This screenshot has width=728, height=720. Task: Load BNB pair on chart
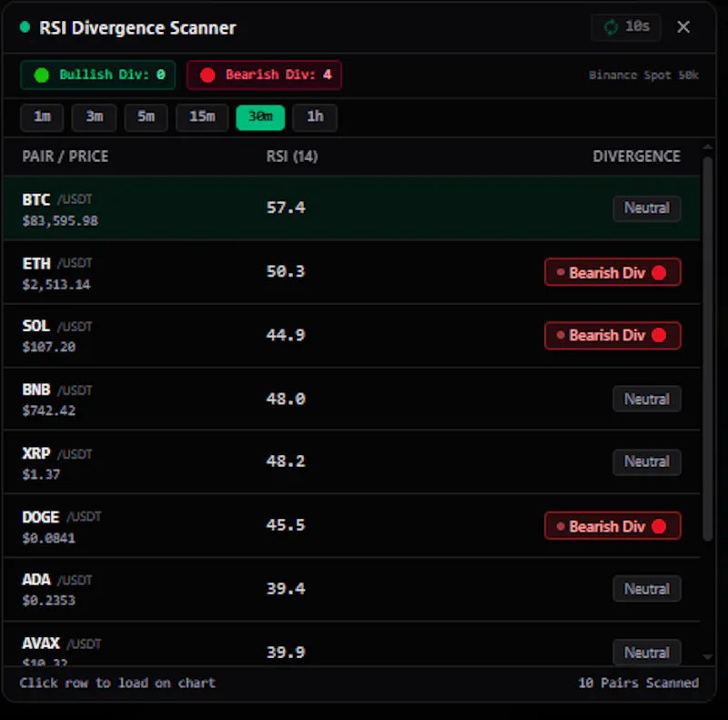[x=352, y=399]
